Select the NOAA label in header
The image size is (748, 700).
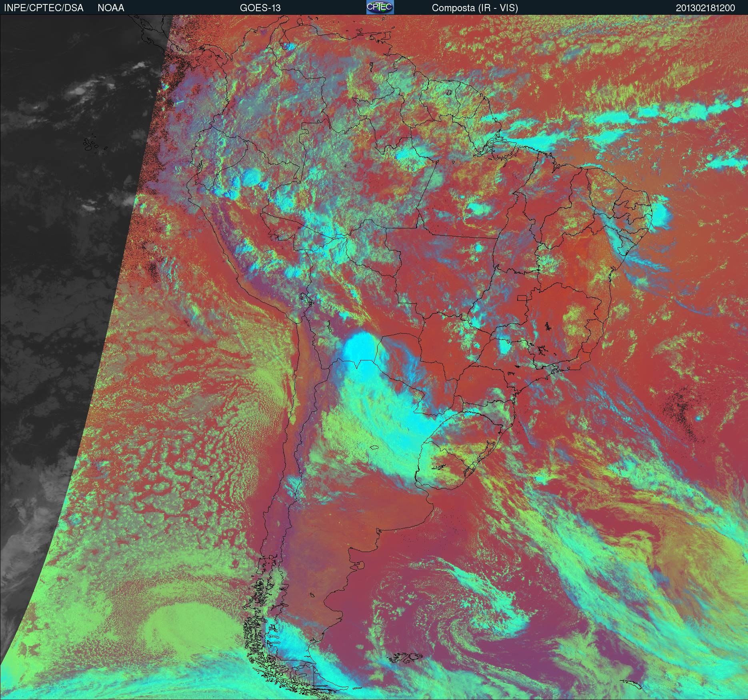111,8
